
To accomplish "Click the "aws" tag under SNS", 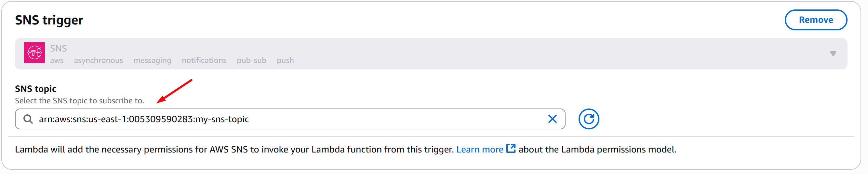I will 57,61.
